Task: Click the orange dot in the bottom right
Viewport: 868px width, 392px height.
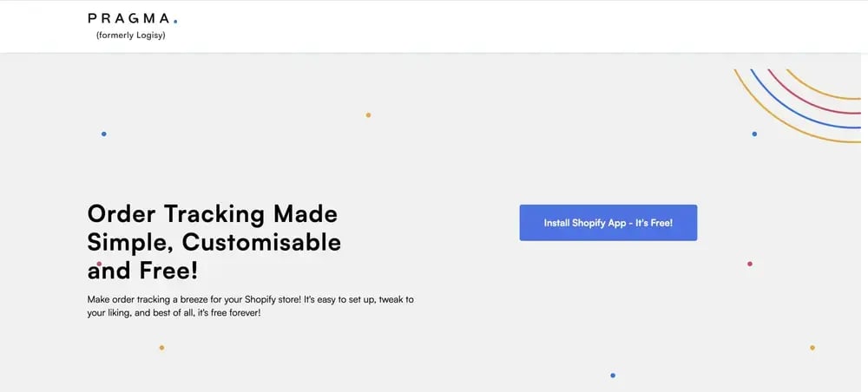Action: [812, 348]
